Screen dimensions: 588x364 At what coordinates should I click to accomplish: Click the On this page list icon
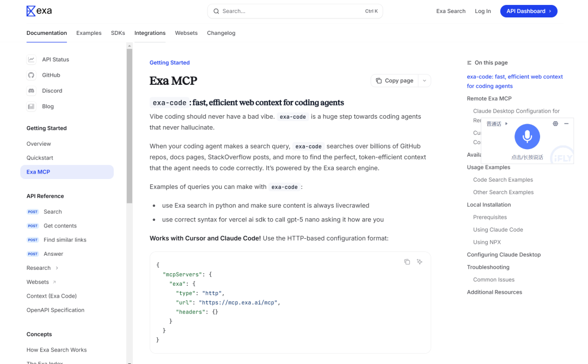[469, 63]
